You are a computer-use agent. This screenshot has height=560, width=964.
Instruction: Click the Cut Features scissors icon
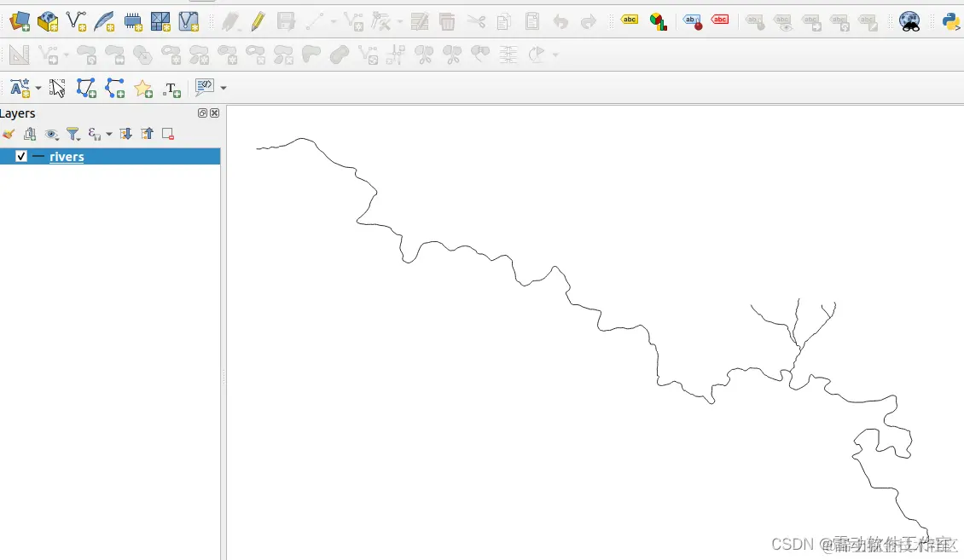tap(476, 21)
